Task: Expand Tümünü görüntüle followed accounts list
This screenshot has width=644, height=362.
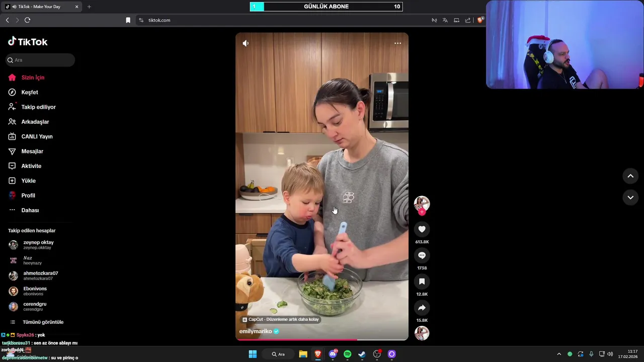Action: [43, 322]
